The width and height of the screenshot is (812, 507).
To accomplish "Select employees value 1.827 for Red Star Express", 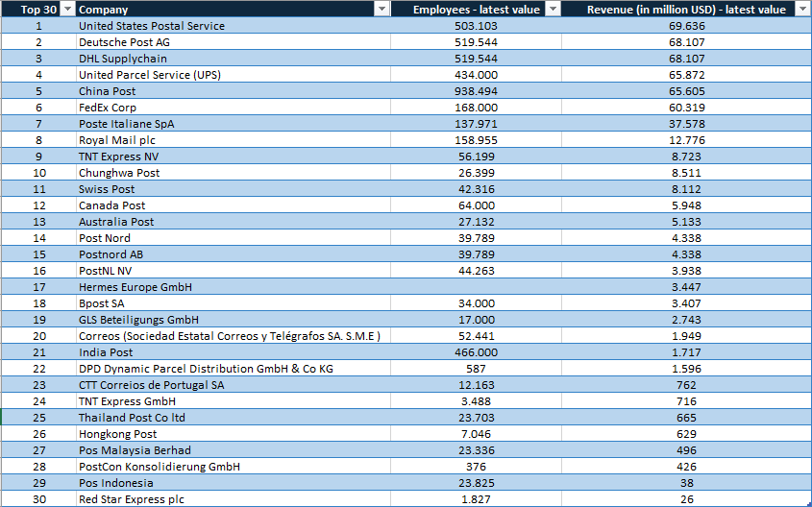I will [x=476, y=498].
